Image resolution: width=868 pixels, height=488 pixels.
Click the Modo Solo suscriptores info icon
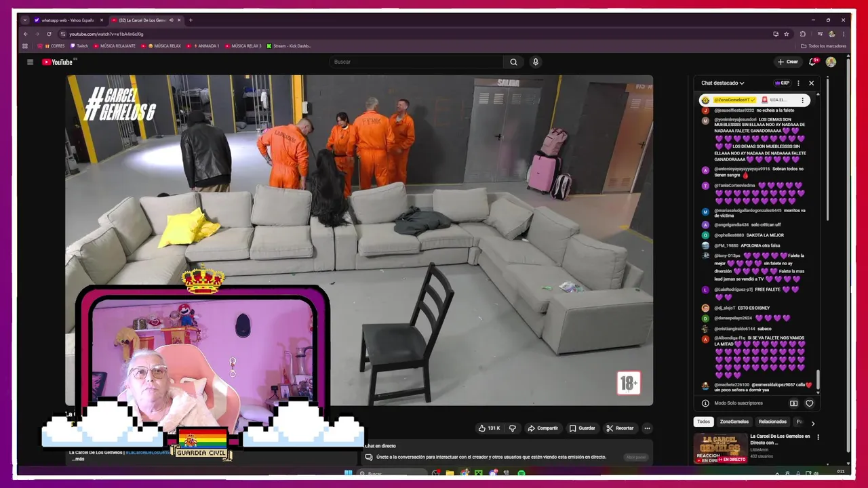point(705,403)
